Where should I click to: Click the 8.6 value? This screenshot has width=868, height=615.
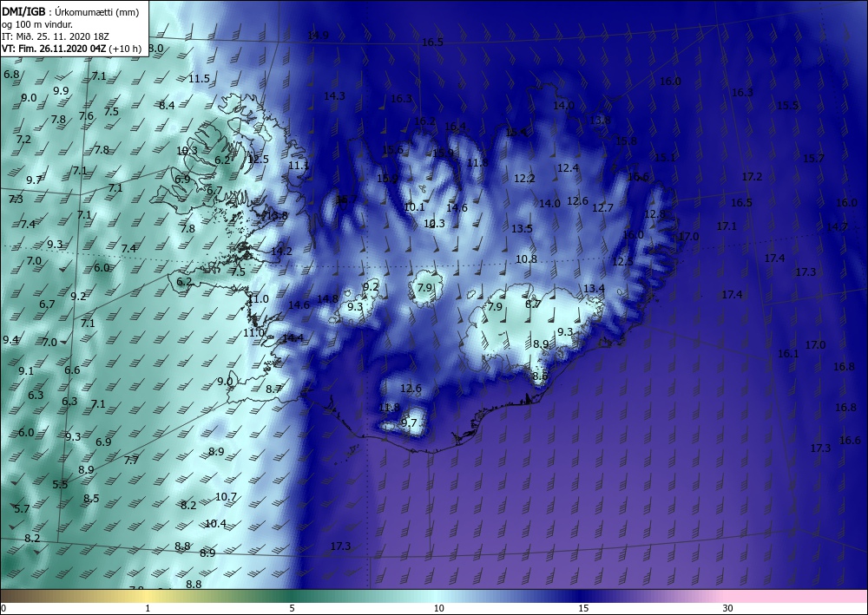(540, 376)
